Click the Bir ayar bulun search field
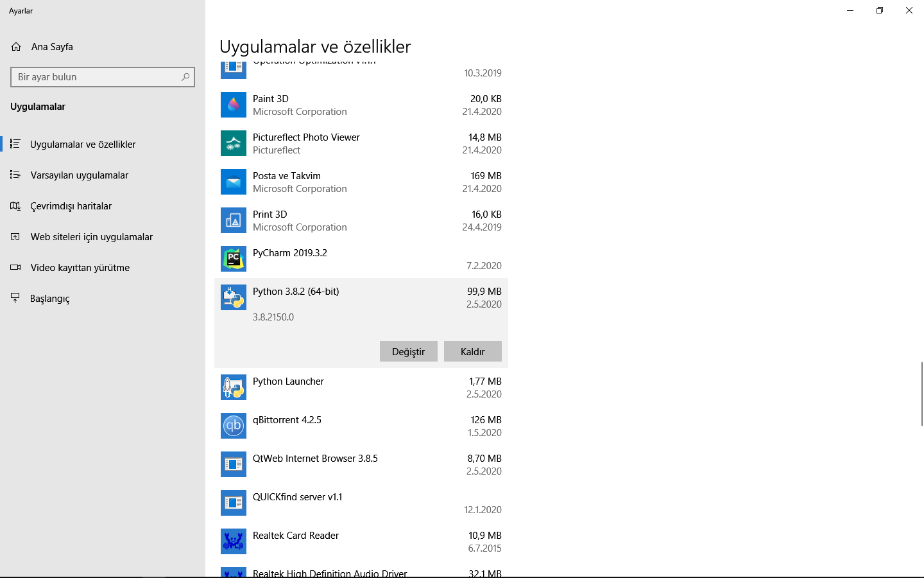Viewport: 924px width, 578px height. click(96, 77)
